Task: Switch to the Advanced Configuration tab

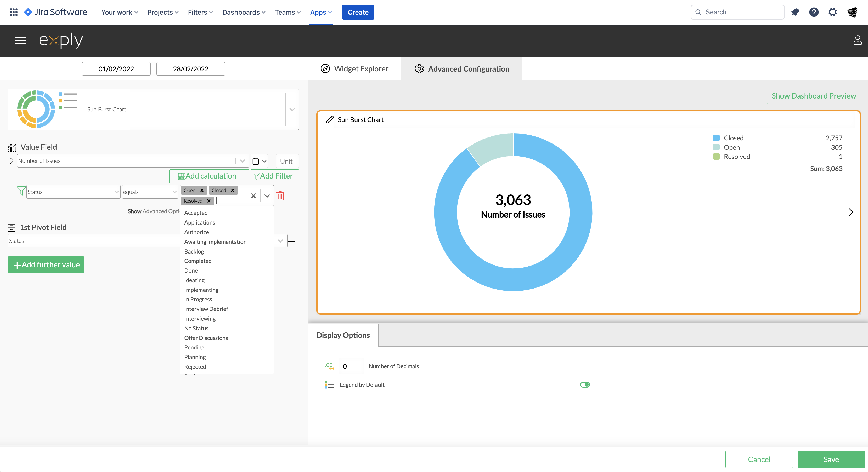Action: (x=468, y=69)
